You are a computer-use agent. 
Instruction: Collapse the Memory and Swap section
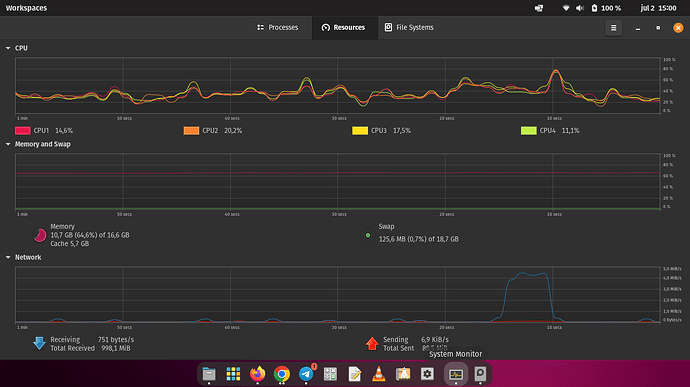(x=8, y=144)
